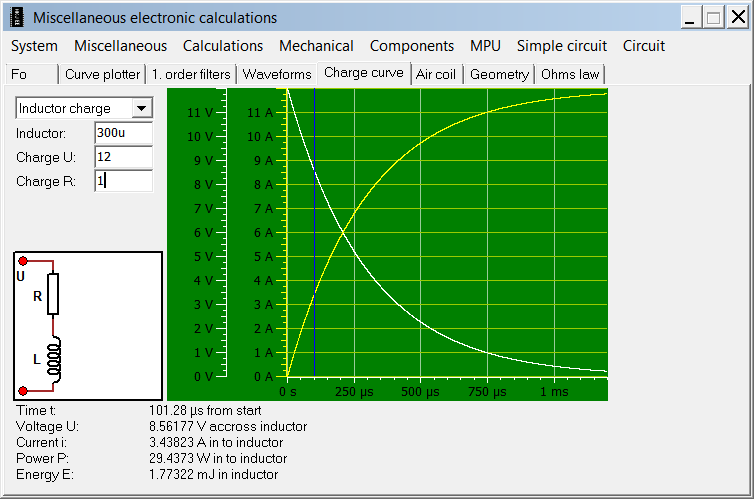Click the 1 ms label on time axis
This screenshot has width=754, height=499.
554,392
